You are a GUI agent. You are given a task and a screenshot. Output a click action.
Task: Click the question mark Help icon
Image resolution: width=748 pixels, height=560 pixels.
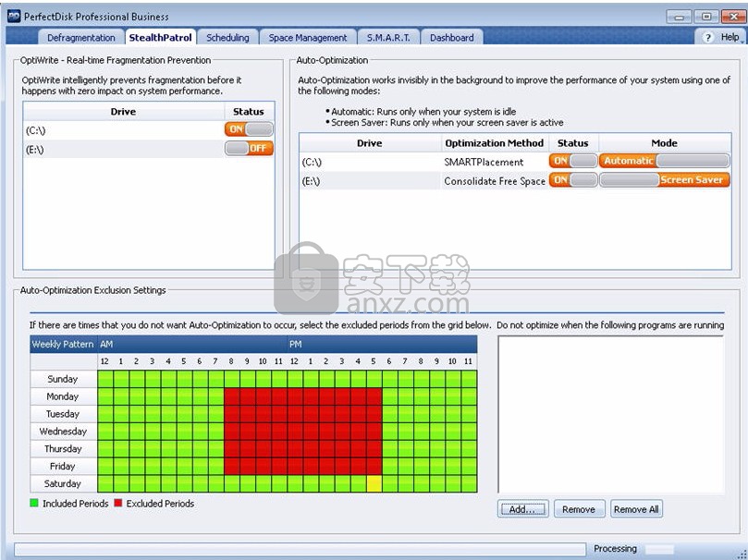pos(708,37)
